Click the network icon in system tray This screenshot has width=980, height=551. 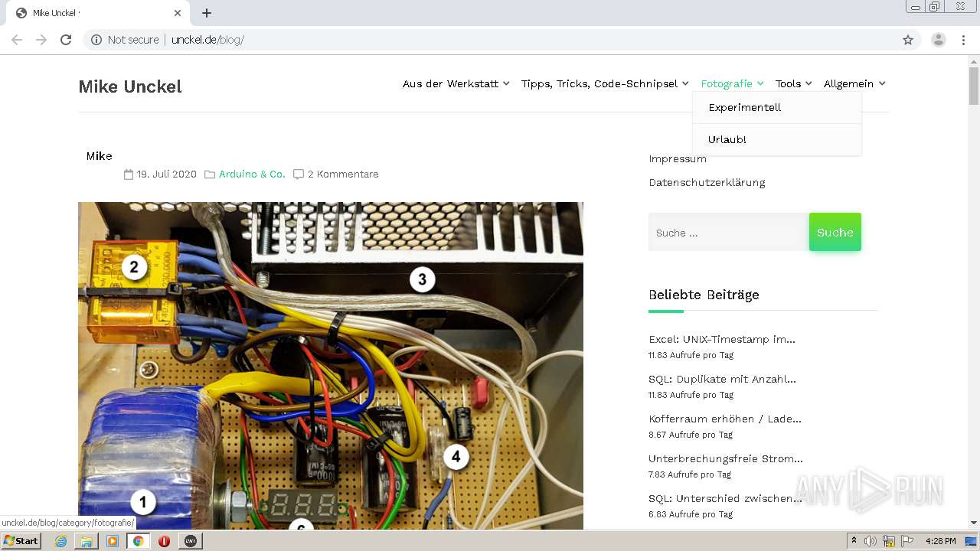coord(889,541)
